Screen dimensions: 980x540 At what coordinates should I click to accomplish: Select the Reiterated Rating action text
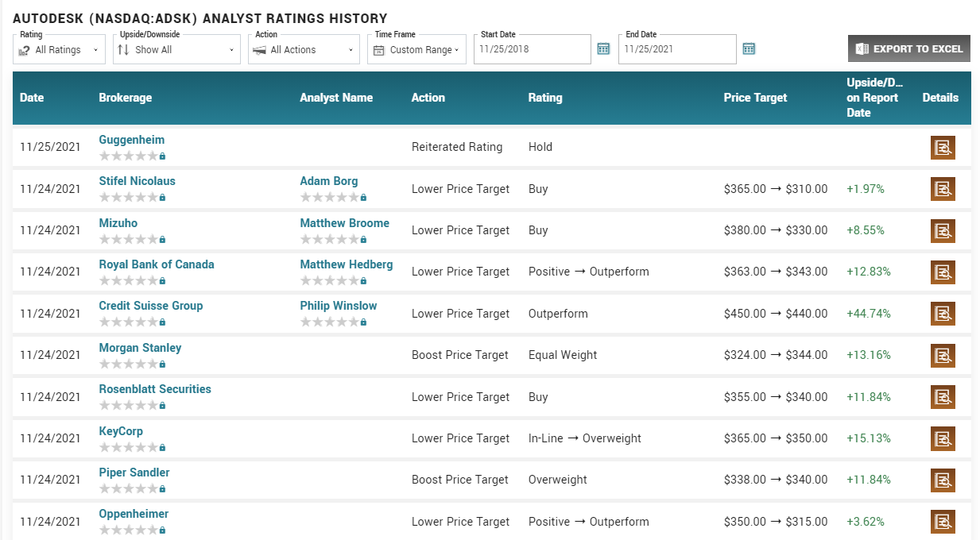[x=457, y=147]
